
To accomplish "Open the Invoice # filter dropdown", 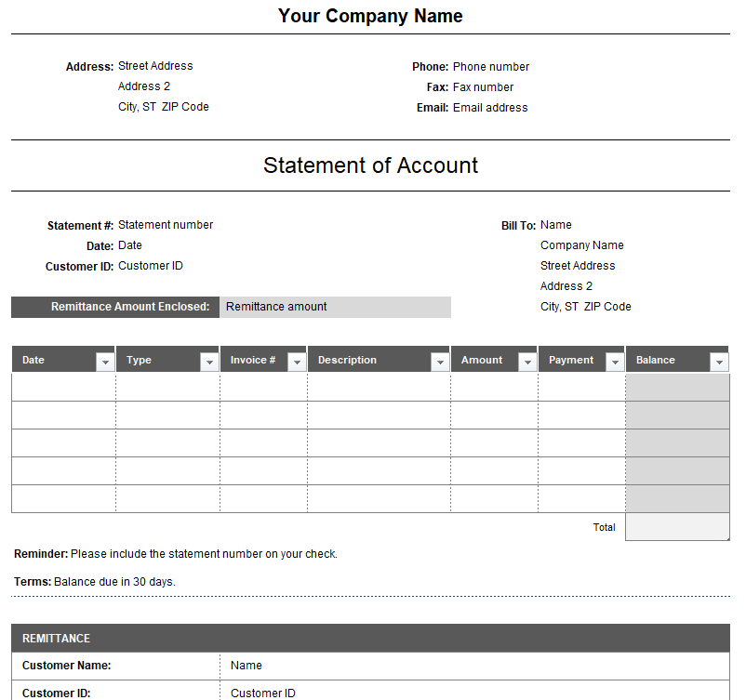I will 297,362.
